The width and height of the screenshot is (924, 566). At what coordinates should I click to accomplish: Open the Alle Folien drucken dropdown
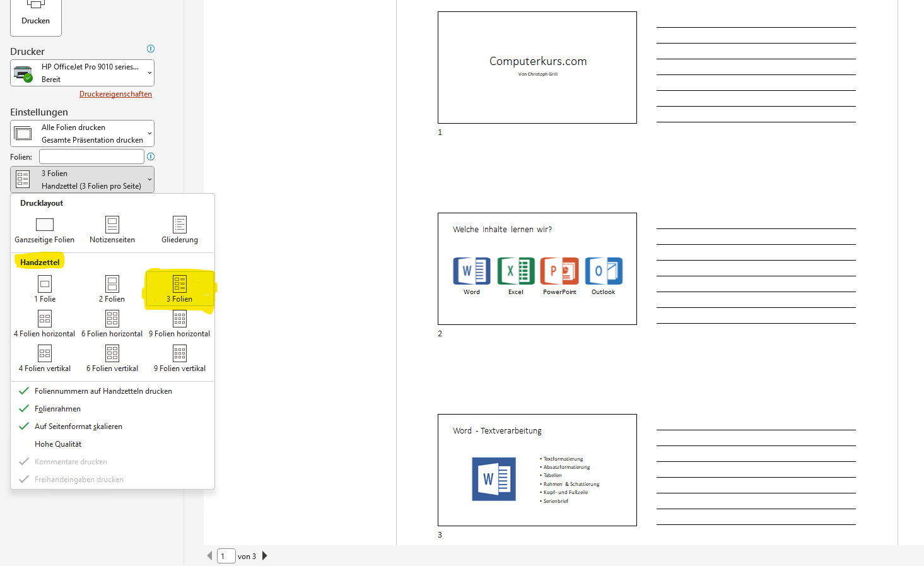click(x=82, y=133)
